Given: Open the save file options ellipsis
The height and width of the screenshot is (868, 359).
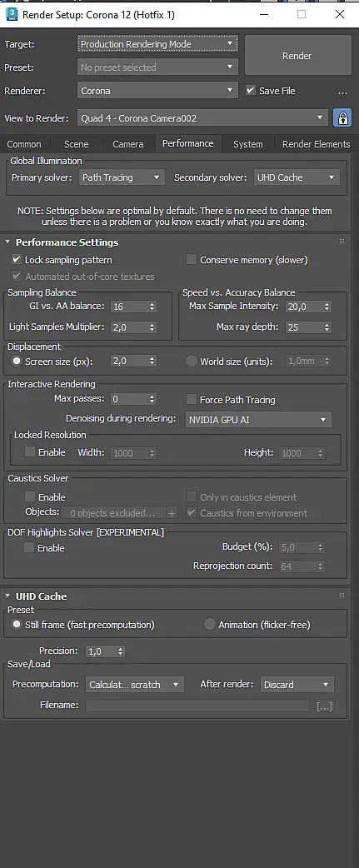Looking at the screenshot, I should coord(342,92).
